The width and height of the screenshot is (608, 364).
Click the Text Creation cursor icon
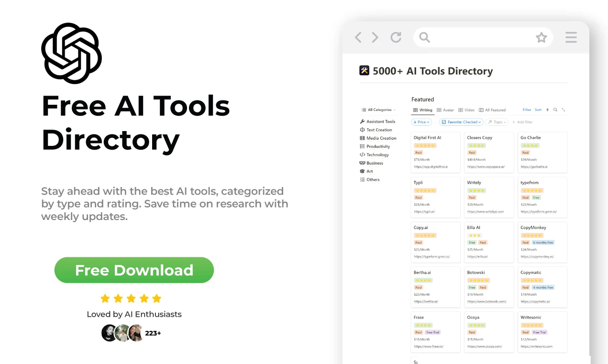click(362, 130)
